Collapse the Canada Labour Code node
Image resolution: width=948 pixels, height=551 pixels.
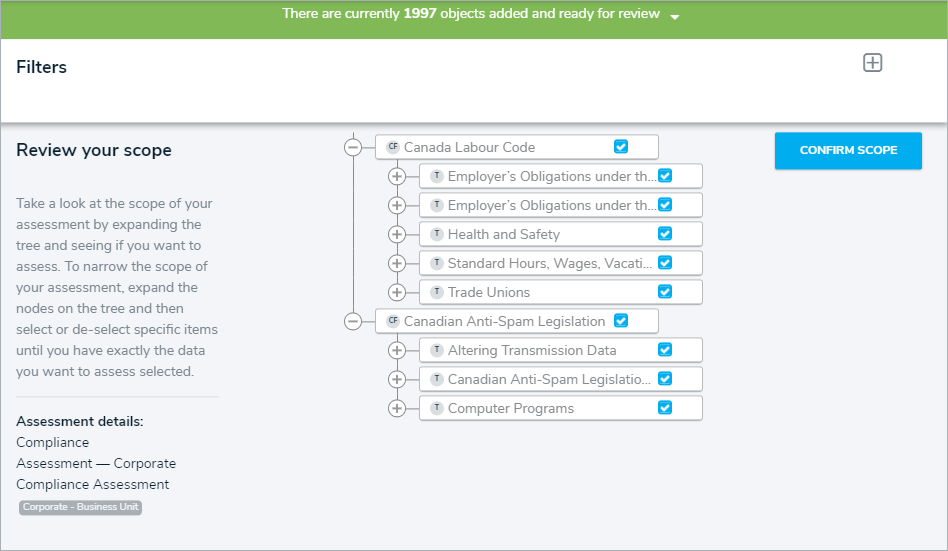click(352, 147)
